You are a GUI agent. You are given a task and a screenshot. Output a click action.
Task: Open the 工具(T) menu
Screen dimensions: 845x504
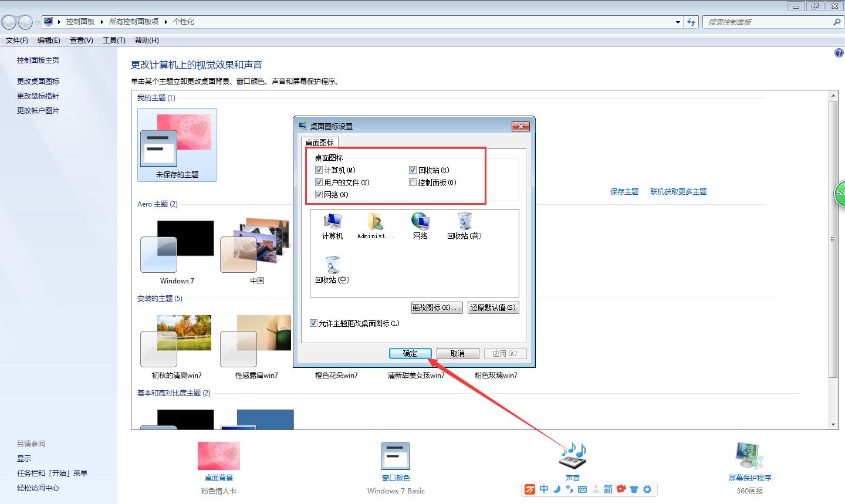(114, 40)
